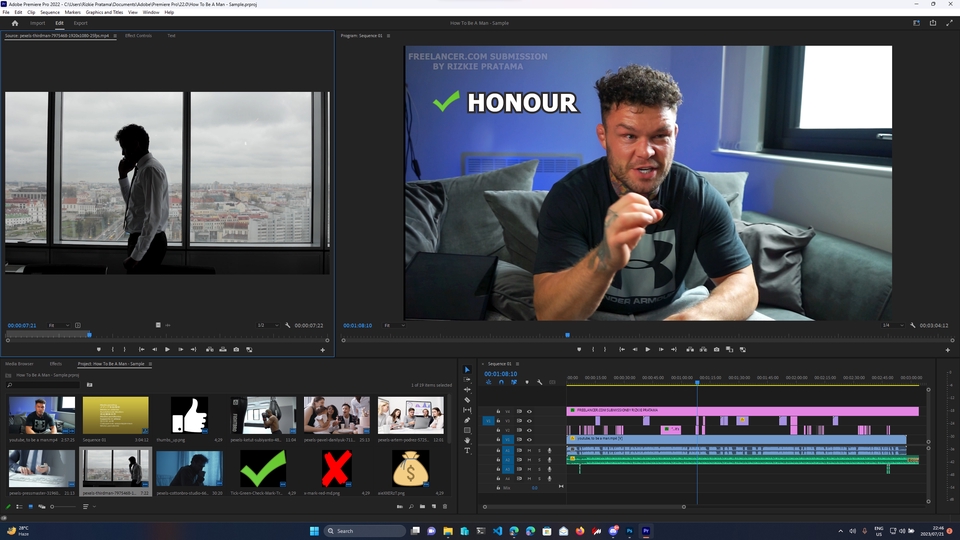Viewport: 960px width, 540px height.
Task: Switch to Export workspace
Action: (x=80, y=23)
